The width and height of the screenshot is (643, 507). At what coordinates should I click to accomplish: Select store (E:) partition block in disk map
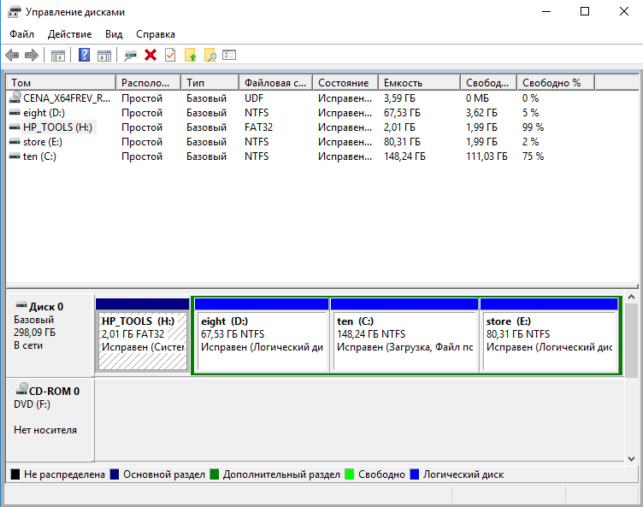[x=549, y=336]
